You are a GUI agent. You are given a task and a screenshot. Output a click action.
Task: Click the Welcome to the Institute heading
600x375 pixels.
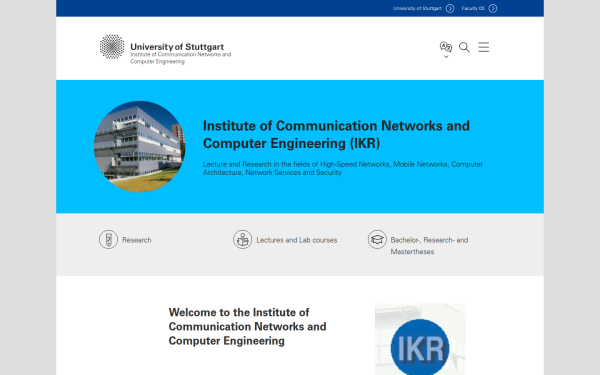[247, 326]
